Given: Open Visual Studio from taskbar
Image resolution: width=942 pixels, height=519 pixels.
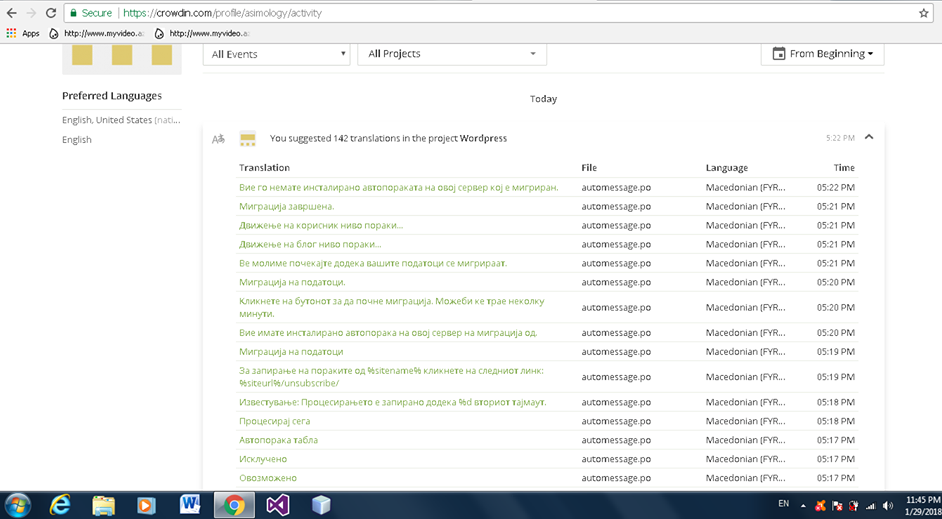Looking at the screenshot, I should 278,505.
